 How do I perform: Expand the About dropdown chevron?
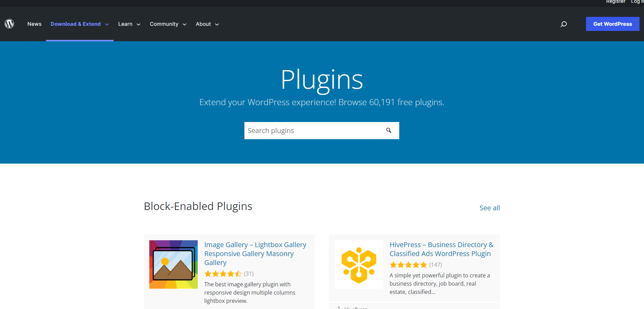pos(217,24)
